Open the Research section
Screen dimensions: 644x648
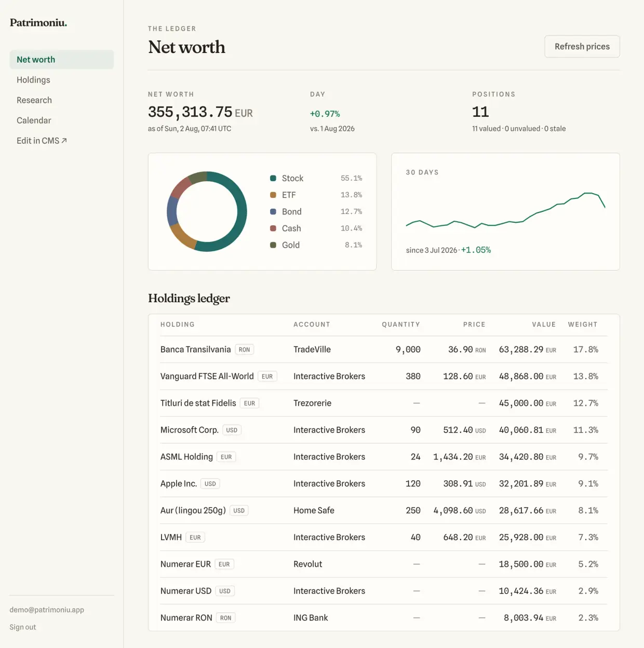coord(34,100)
